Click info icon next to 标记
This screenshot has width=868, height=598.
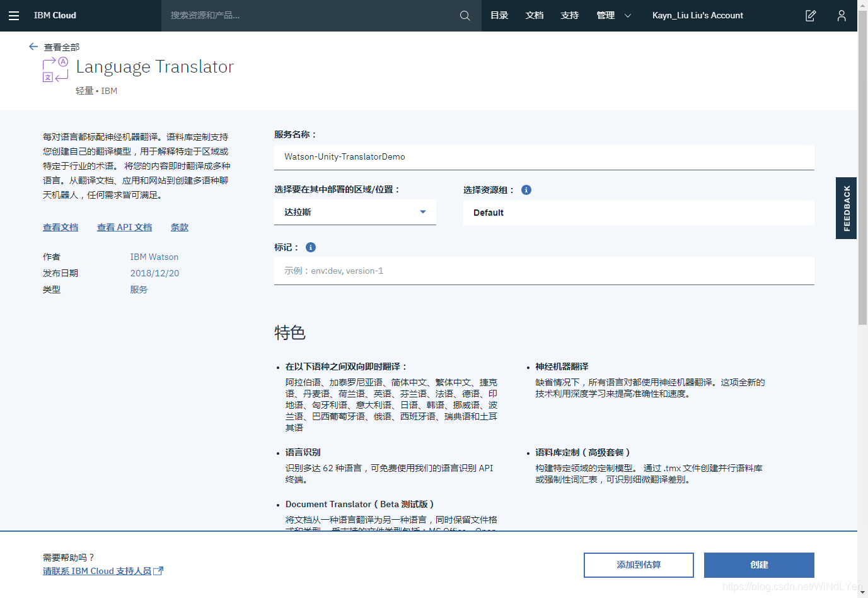click(x=311, y=247)
